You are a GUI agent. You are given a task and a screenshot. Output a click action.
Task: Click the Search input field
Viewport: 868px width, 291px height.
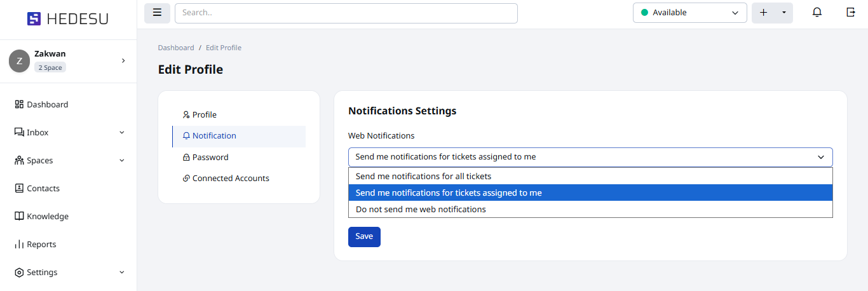[346, 13]
